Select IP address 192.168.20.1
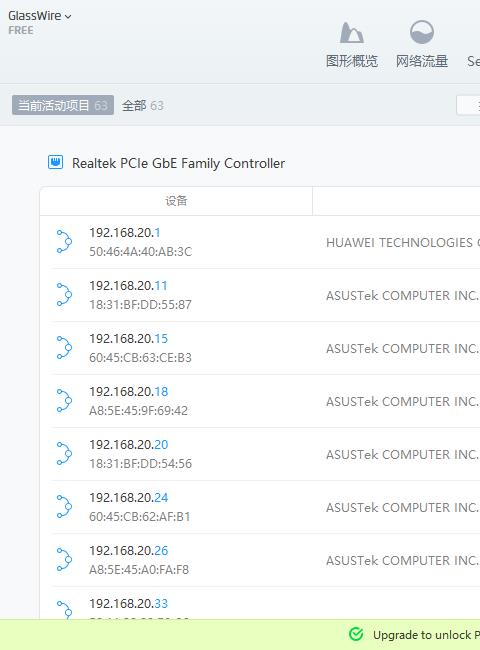This screenshot has width=480, height=650. (x=125, y=233)
